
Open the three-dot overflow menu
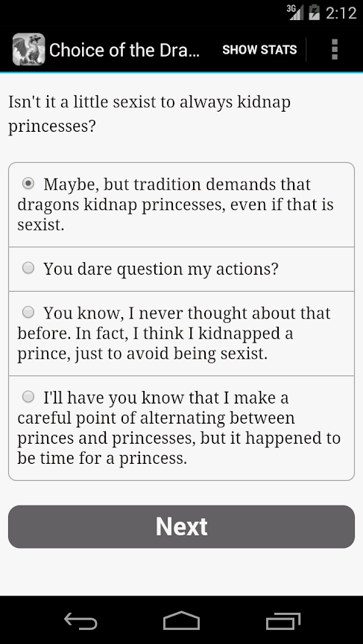[335, 50]
